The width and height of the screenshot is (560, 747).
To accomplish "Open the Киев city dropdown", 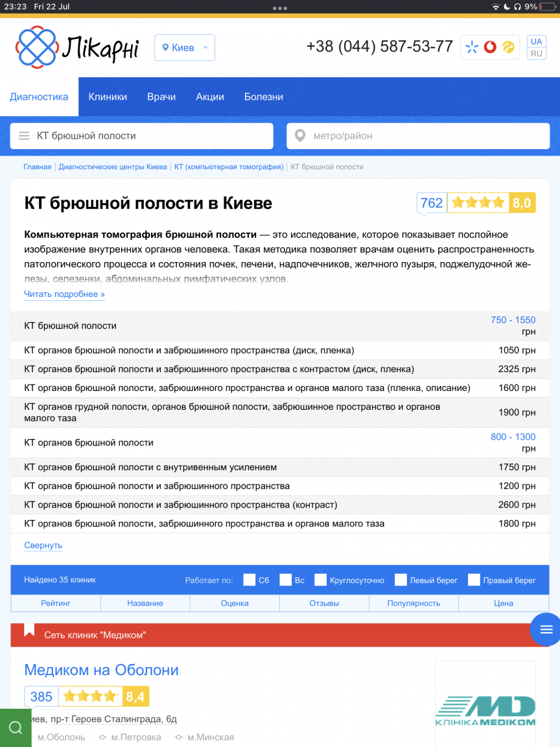I will [x=185, y=47].
